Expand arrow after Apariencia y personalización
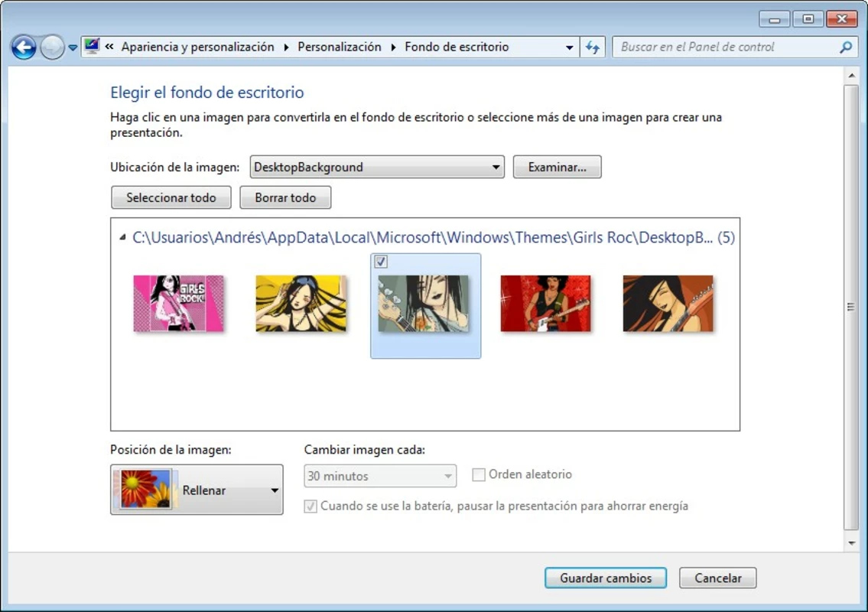The image size is (868, 612). pos(286,47)
